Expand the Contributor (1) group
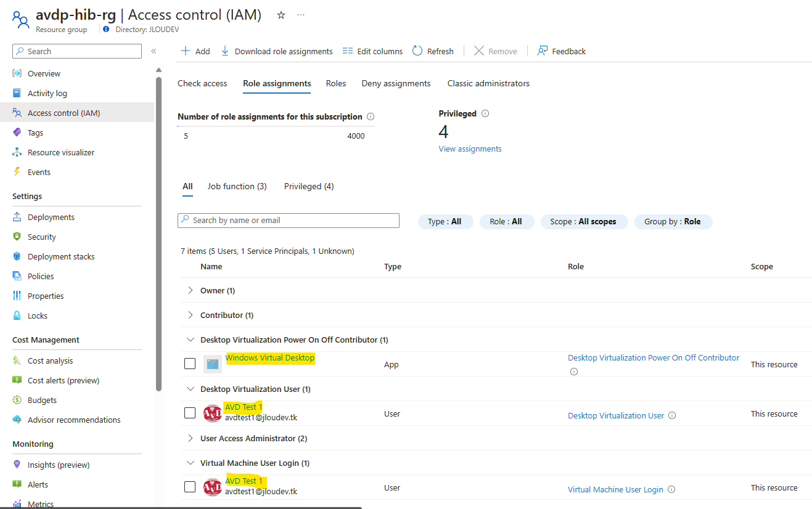 pos(190,315)
